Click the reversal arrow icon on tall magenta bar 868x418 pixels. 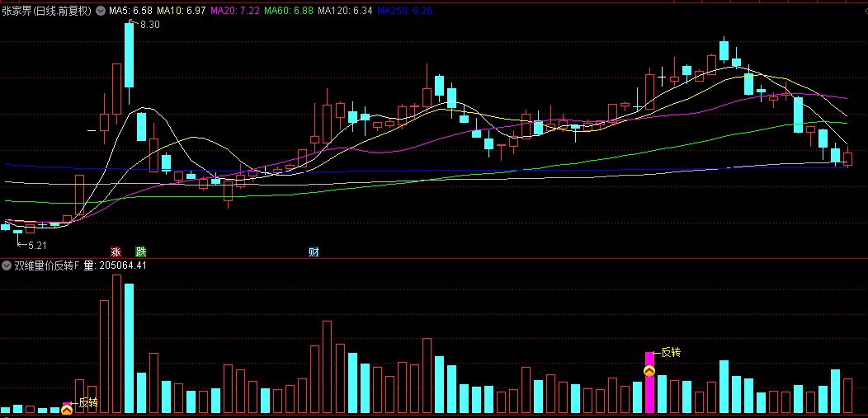649,371
